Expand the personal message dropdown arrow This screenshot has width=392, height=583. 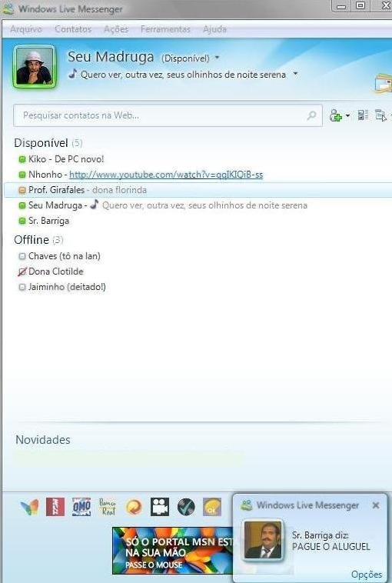click(x=295, y=74)
